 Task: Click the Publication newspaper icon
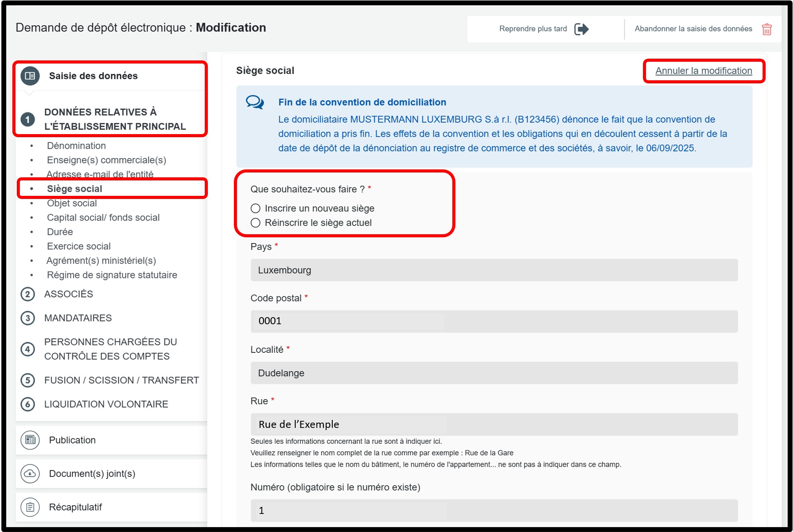[30, 440]
